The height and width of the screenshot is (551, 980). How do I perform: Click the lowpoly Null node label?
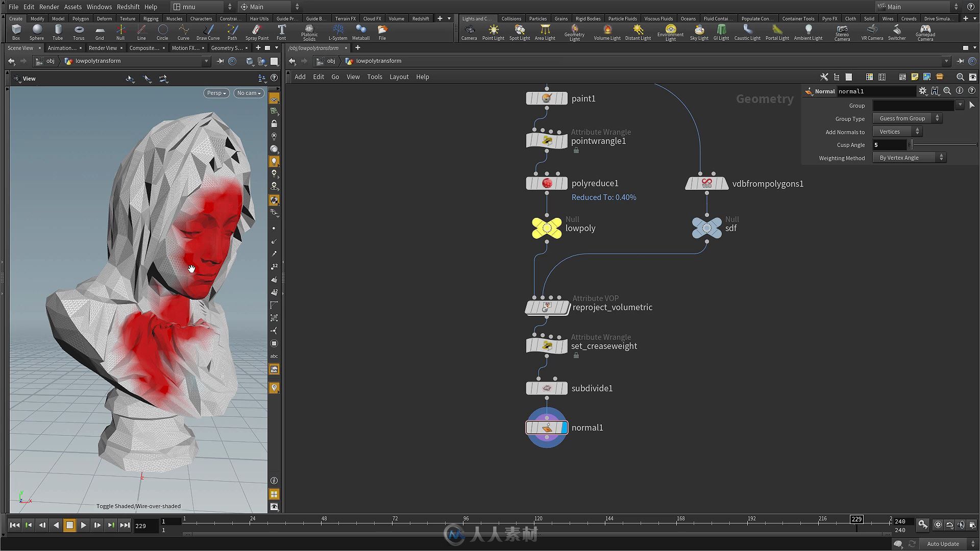(x=581, y=228)
